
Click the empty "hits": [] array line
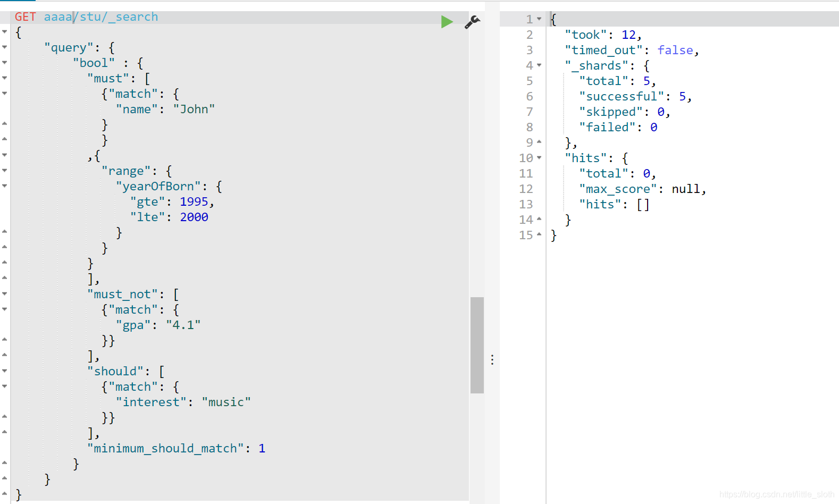click(614, 204)
